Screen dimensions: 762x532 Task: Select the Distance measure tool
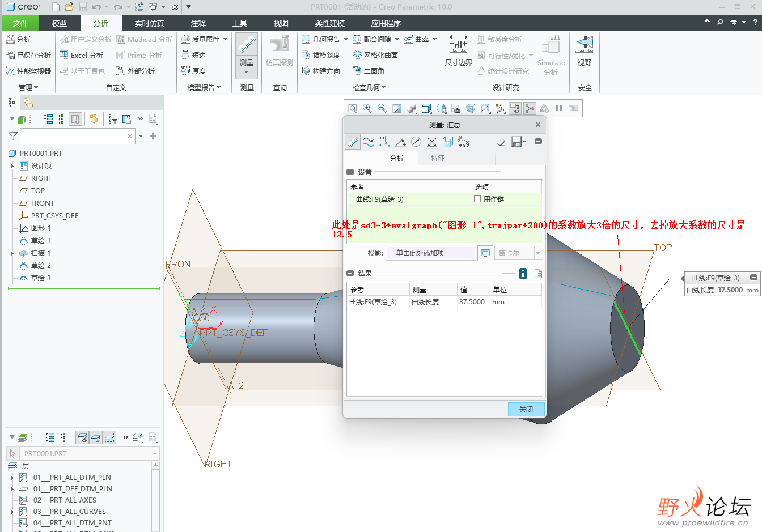384,142
